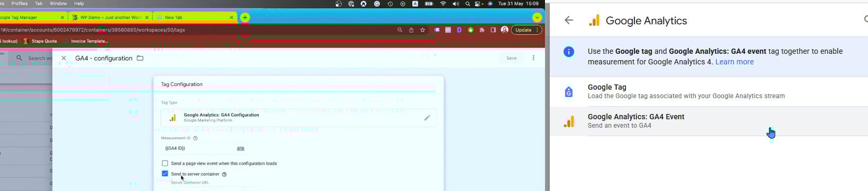The height and width of the screenshot is (191, 868).
Task: Click the blue info icon in banner
Action: [569, 52]
